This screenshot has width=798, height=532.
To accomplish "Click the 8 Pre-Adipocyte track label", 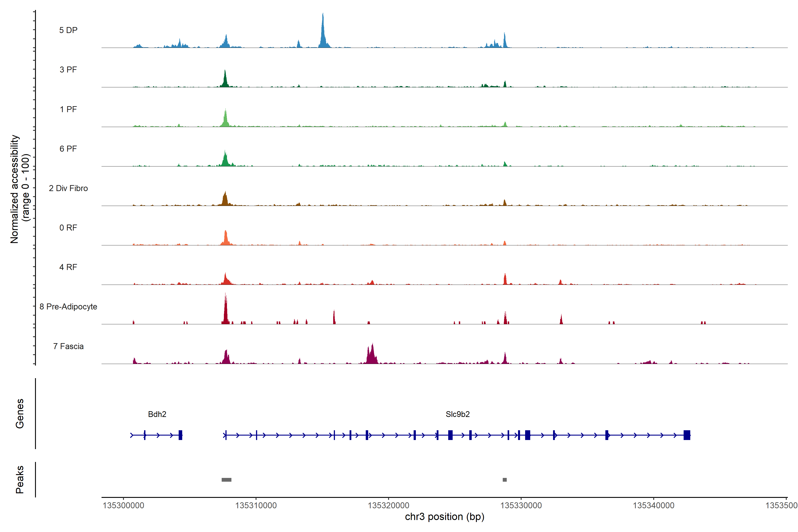I will (x=68, y=306).
